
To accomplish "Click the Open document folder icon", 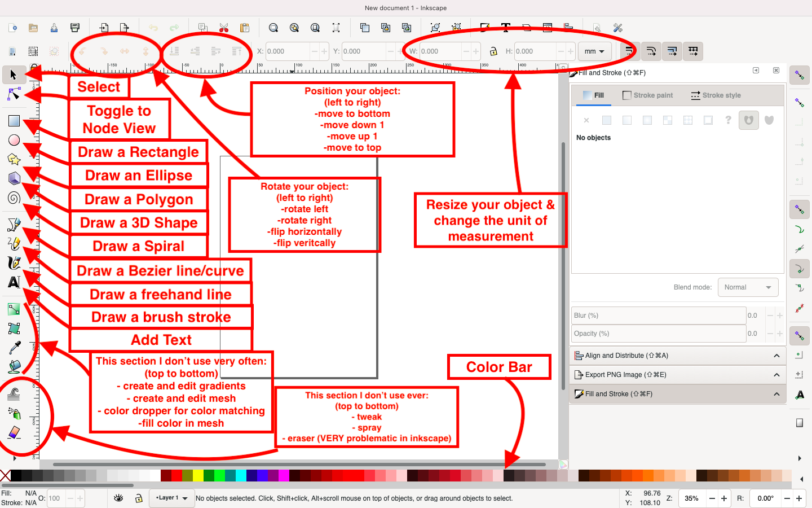I will point(33,28).
